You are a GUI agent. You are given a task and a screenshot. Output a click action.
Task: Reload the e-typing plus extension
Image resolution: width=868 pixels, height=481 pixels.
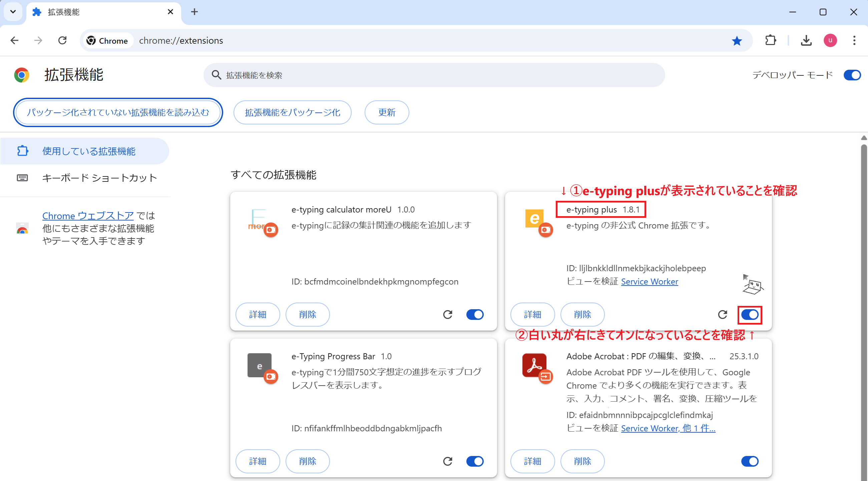[x=723, y=315]
